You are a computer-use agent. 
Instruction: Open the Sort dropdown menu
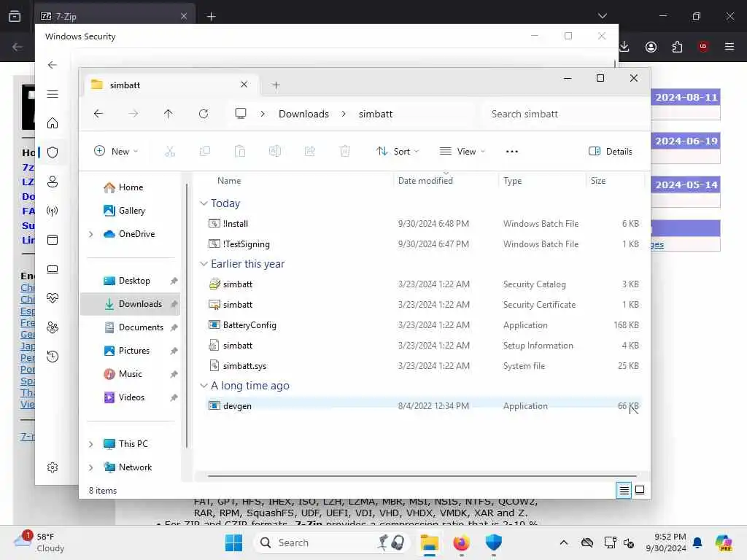click(398, 152)
